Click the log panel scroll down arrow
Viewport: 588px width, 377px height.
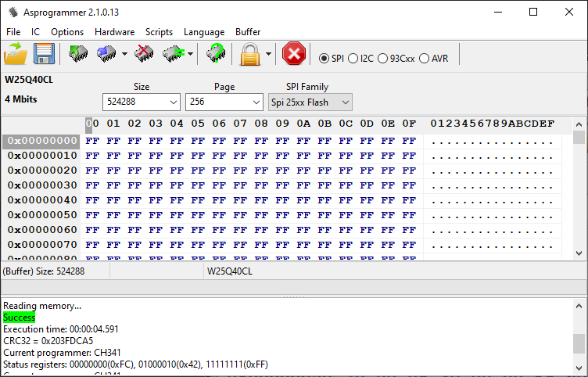point(579,368)
